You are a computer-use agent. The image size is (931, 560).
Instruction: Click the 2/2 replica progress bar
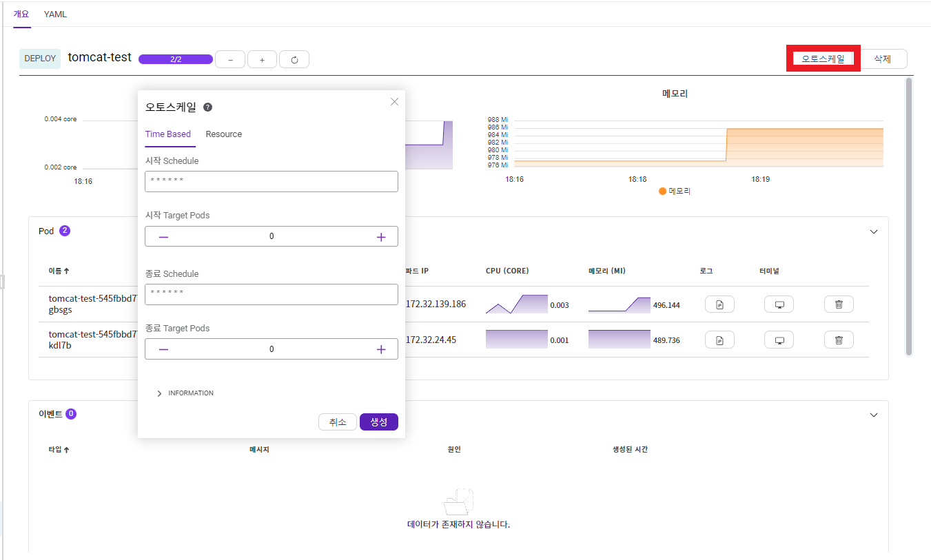click(176, 59)
